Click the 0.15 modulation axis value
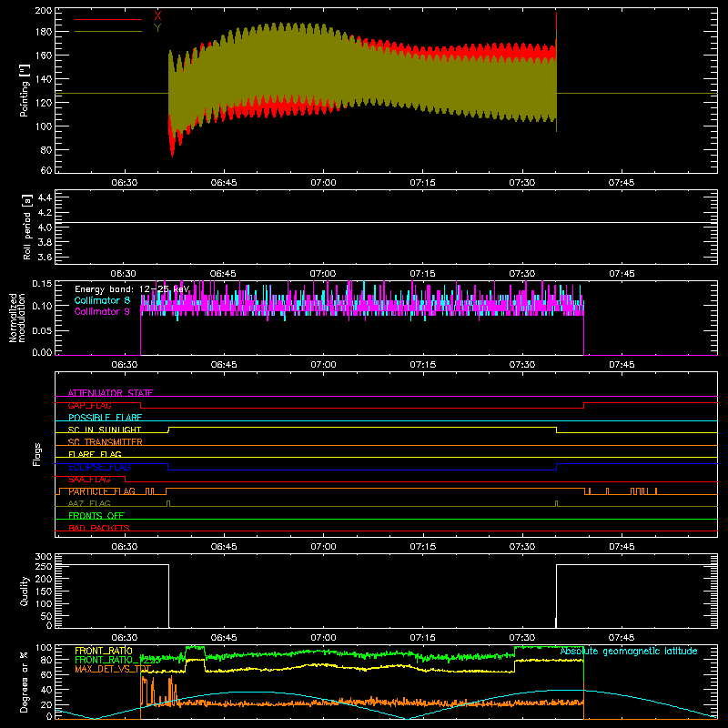This screenshot has width=728, height=728. tap(42, 284)
